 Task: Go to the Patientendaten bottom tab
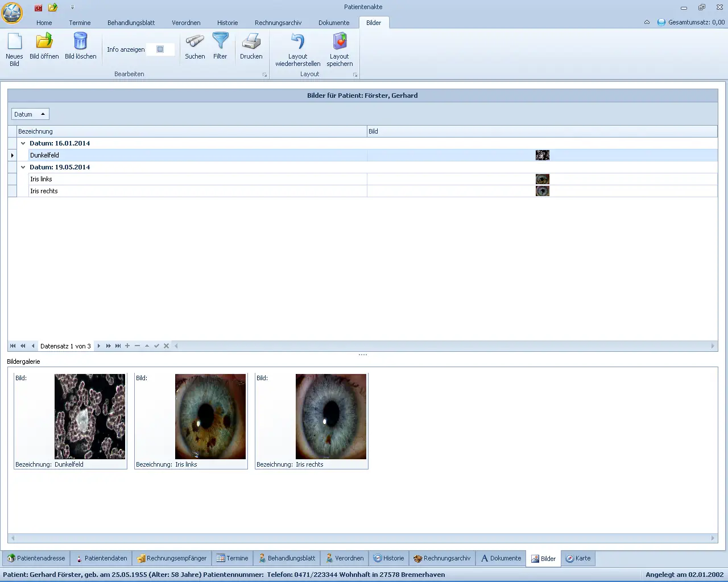[x=101, y=558]
